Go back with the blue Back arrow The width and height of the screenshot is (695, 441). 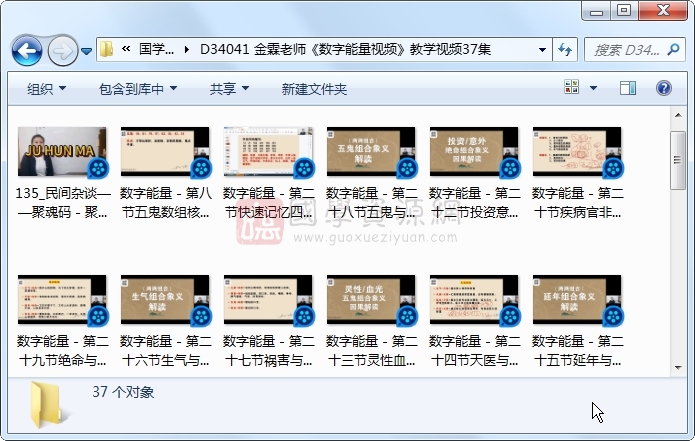(27, 51)
